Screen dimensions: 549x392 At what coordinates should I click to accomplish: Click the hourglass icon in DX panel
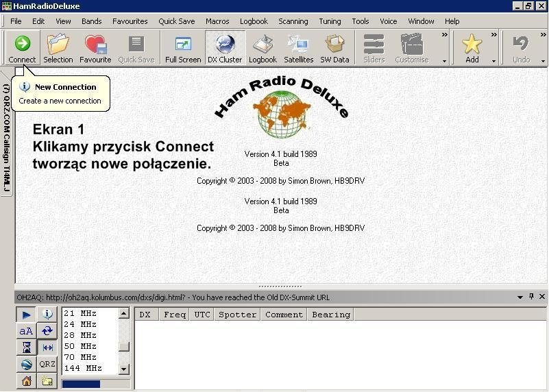tap(26, 347)
